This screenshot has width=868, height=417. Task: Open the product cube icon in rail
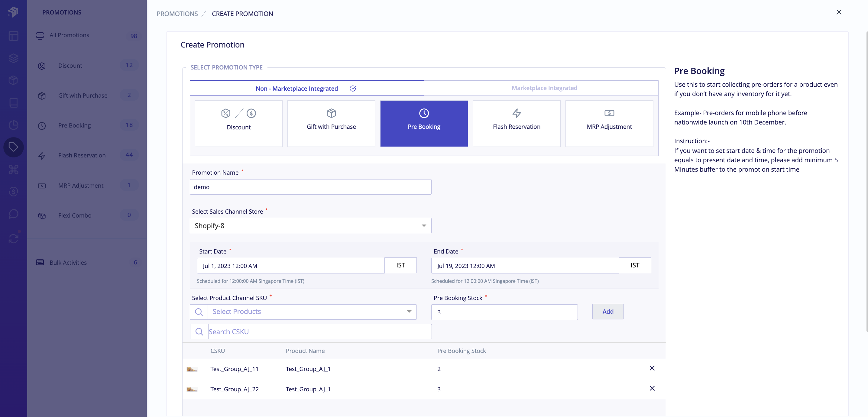13,80
